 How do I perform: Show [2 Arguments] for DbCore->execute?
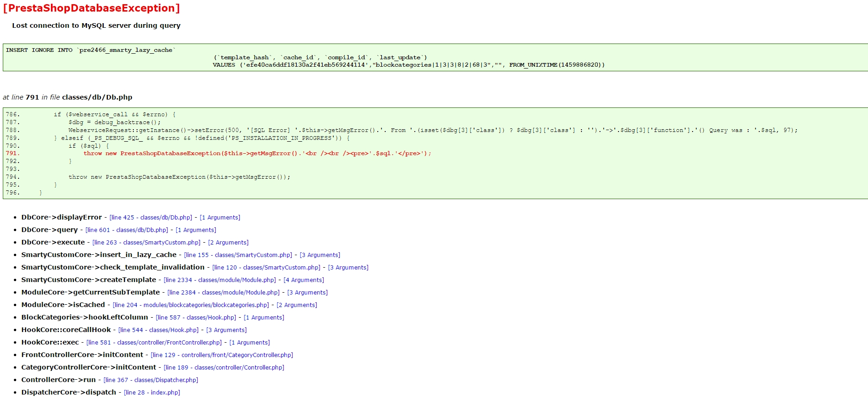[228, 243]
